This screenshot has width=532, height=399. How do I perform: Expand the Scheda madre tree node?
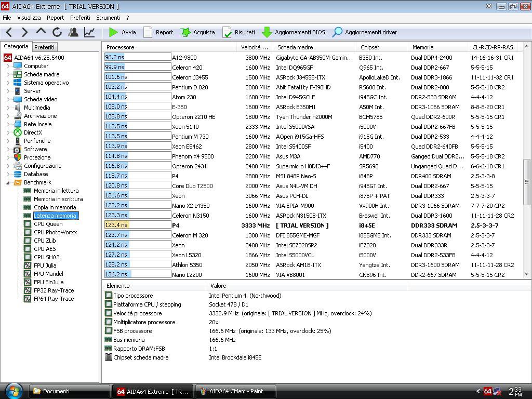click(x=8, y=74)
